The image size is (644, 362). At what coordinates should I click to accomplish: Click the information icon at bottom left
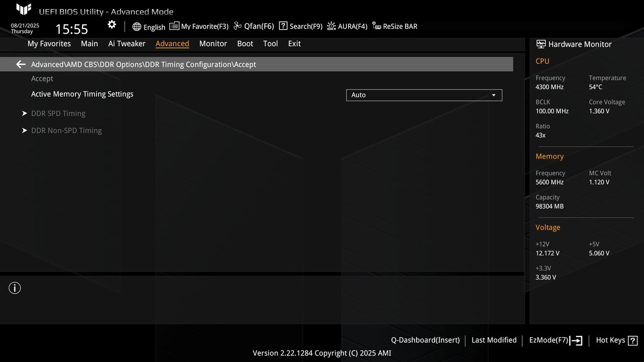click(15, 288)
